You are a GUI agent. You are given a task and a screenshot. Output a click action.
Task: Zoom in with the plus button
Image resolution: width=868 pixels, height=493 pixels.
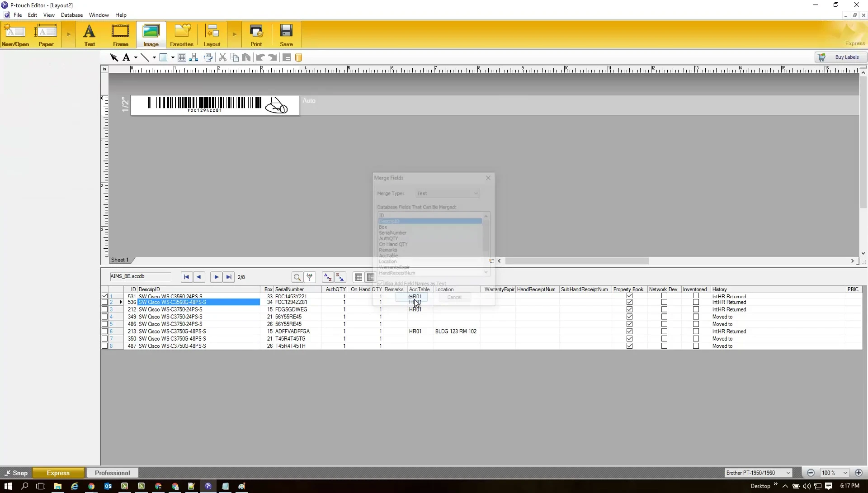tap(859, 473)
